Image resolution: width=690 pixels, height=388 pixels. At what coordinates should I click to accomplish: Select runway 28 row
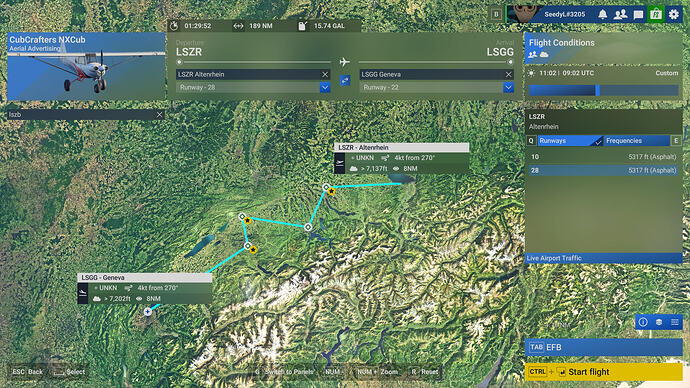tap(603, 170)
